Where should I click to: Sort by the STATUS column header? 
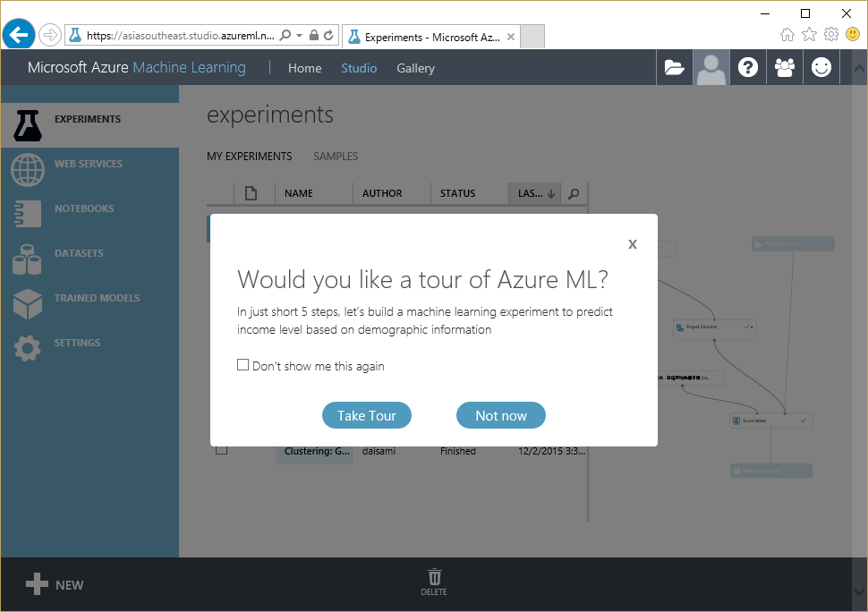point(458,193)
